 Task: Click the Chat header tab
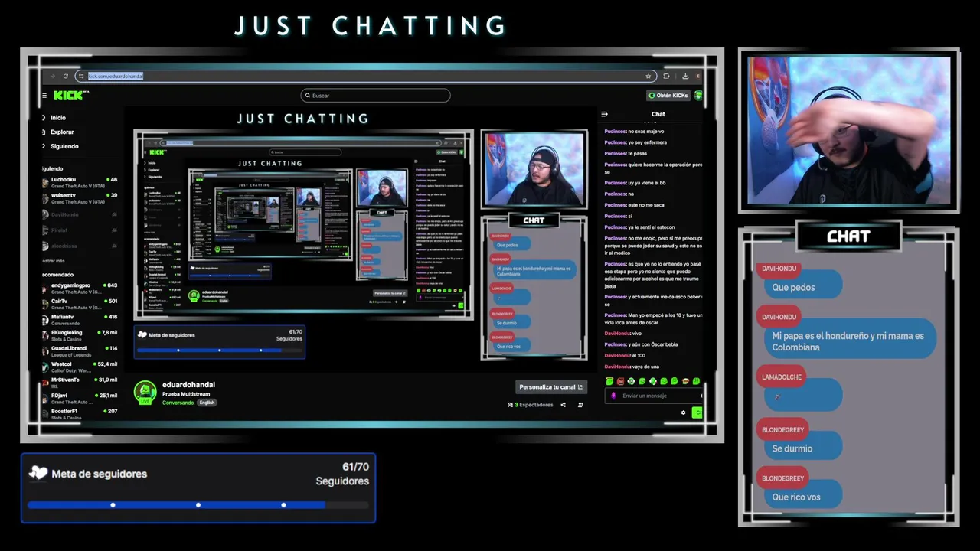(x=658, y=114)
